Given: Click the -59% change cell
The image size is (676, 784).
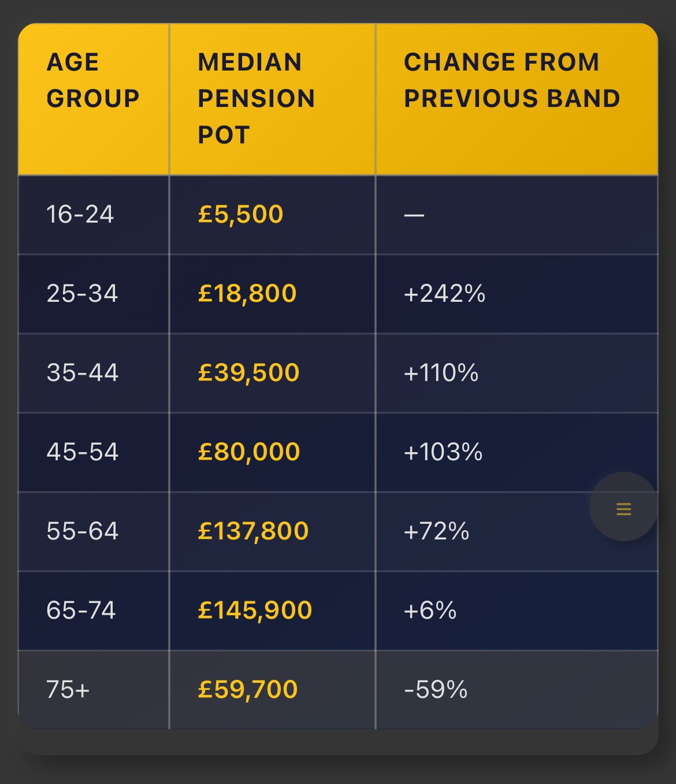Looking at the screenshot, I should point(436,690).
